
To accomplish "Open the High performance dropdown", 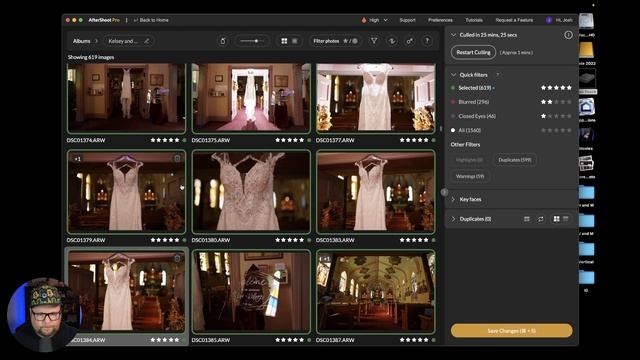I will tap(374, 20).
